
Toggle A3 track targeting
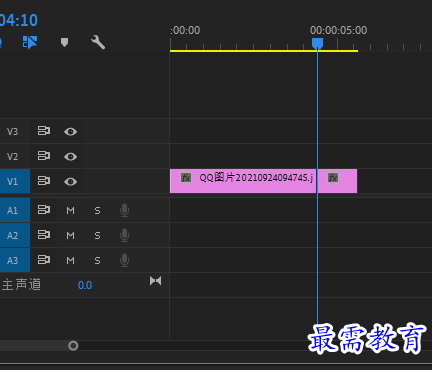click(15, 260)
